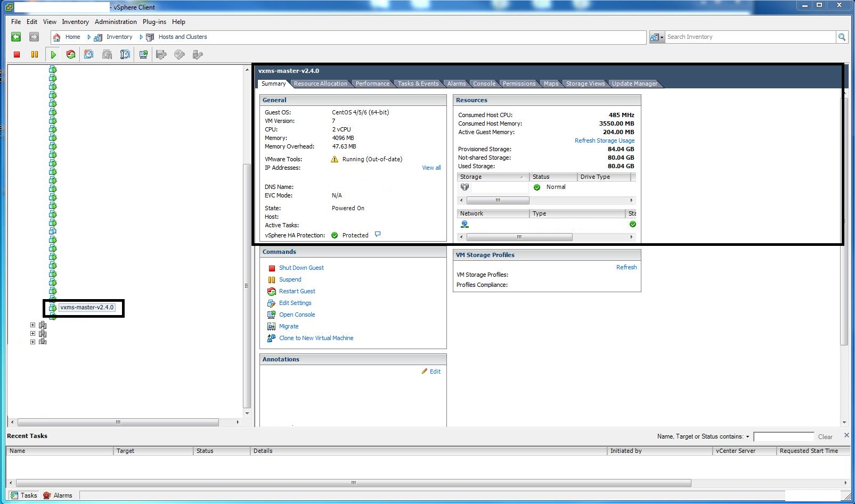Click the search magnifier icon

pyautogui.click(x=842, y=37)
